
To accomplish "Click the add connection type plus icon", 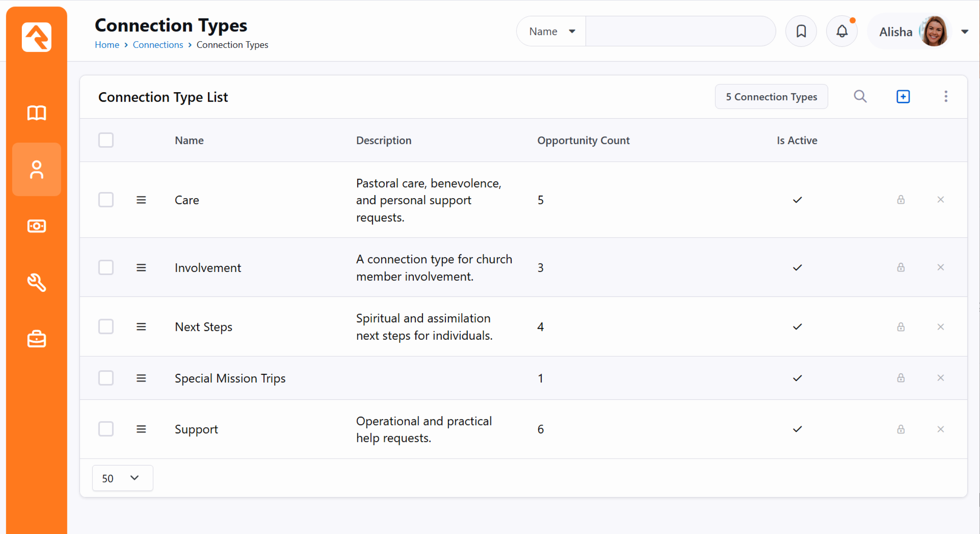I will [x=903, y=96].
